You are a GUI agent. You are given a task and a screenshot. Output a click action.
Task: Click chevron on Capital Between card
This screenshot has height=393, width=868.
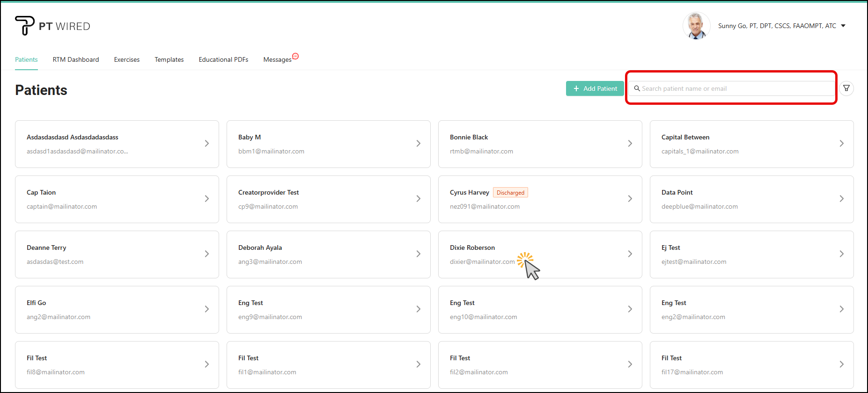(x=841, y=144)
